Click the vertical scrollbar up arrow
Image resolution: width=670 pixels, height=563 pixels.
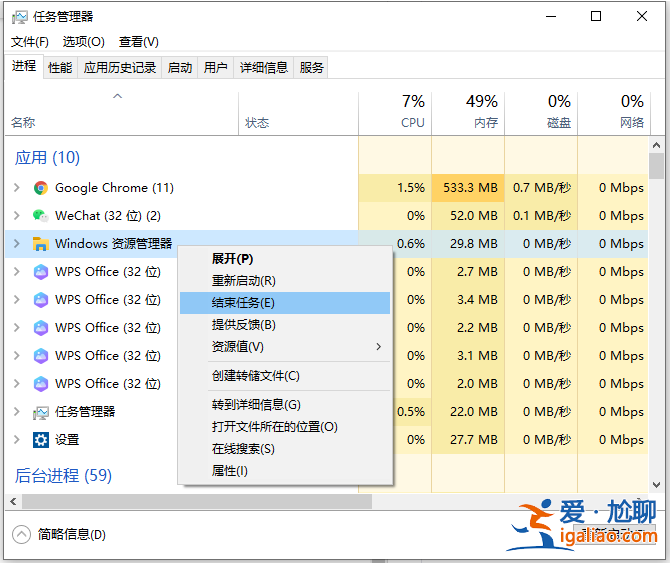pos(656,145)
